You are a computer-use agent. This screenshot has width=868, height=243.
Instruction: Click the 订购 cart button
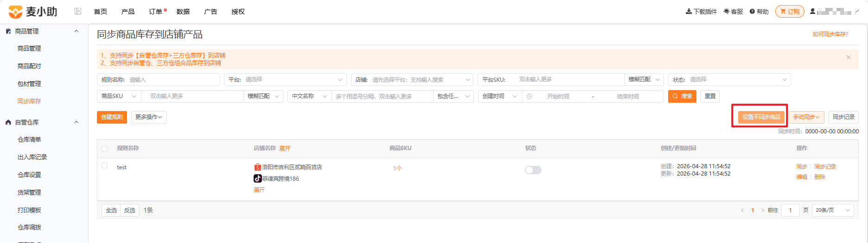pyautogui.click(x=790, y=12)
